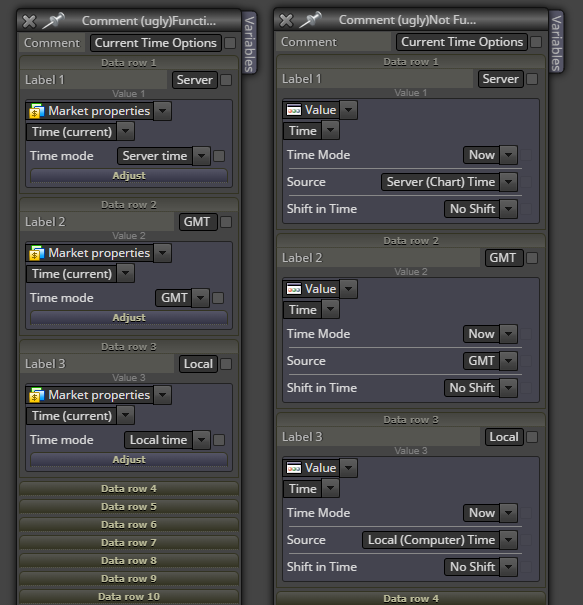Click the pin icon in right Comment panel
Screen dimensions: 583x605
click(311, 20)
